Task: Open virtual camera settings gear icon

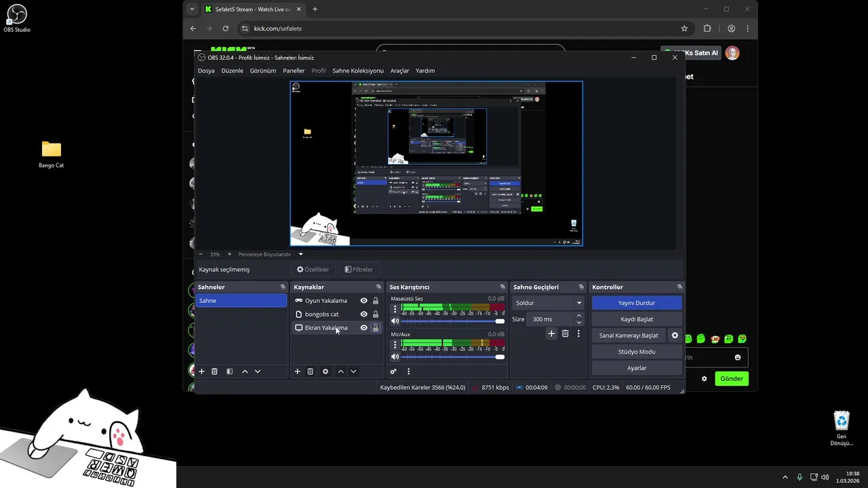Action: [x=675, y=335]
